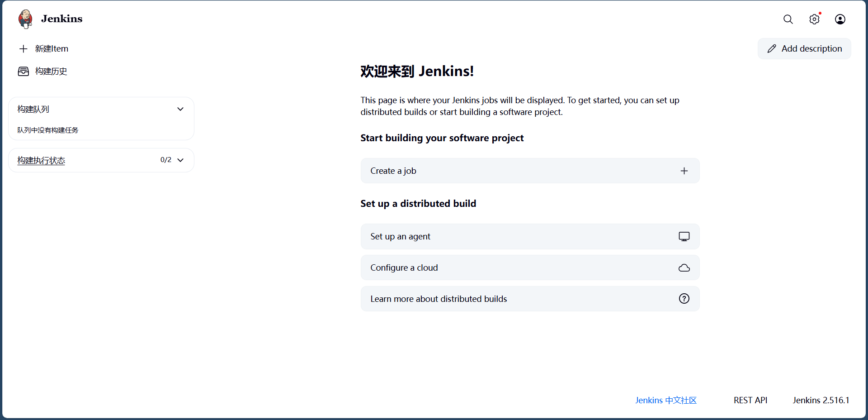Click the Create a job button

530,171
